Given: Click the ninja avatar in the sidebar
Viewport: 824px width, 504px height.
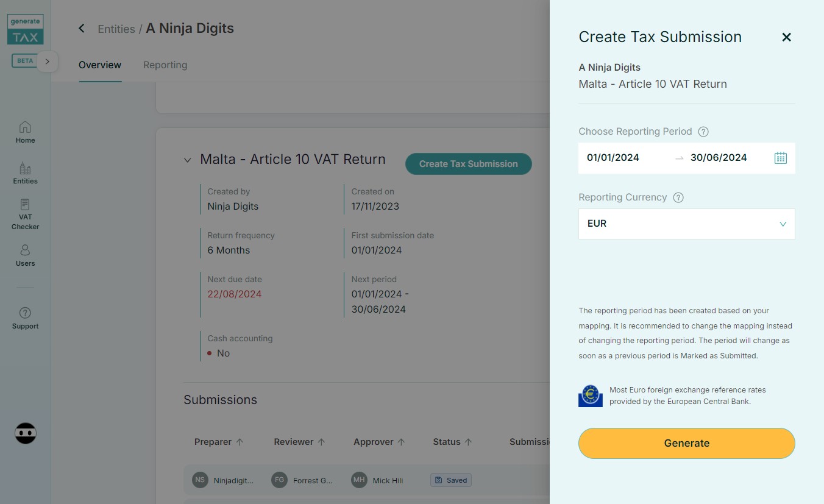Looking at the screenshot, I should 26,433.
